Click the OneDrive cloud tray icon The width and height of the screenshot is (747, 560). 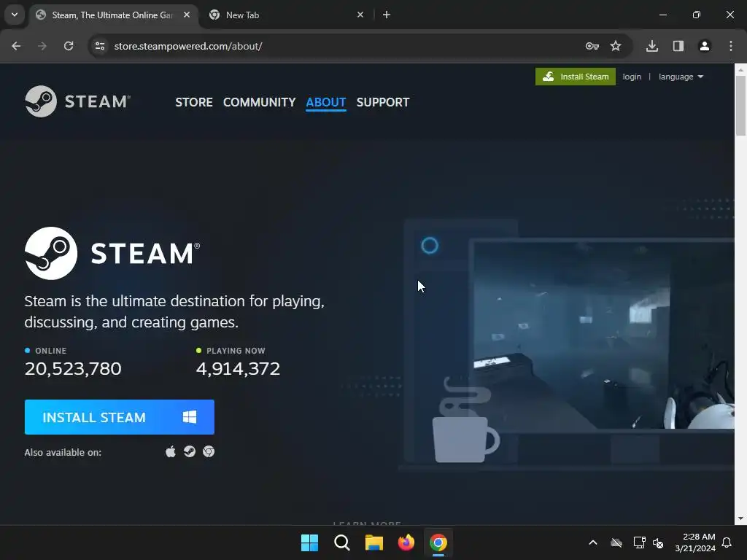click(x=616, y=542)
